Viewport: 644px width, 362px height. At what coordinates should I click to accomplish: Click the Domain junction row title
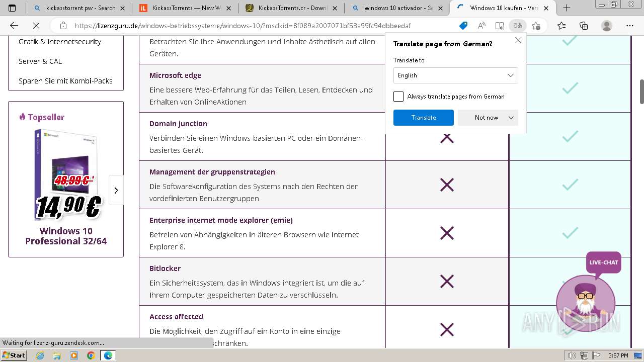pyautogui.click(x=178, y=124)
